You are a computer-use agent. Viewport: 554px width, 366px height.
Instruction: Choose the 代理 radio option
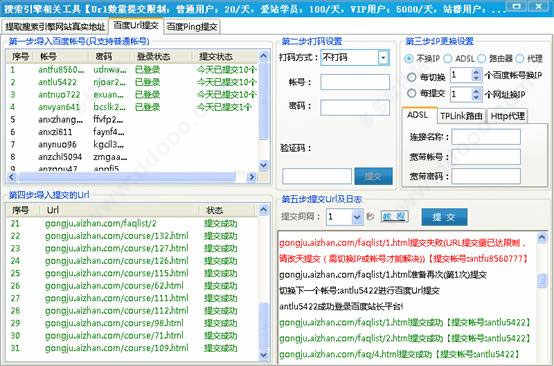tap(520, 58)
